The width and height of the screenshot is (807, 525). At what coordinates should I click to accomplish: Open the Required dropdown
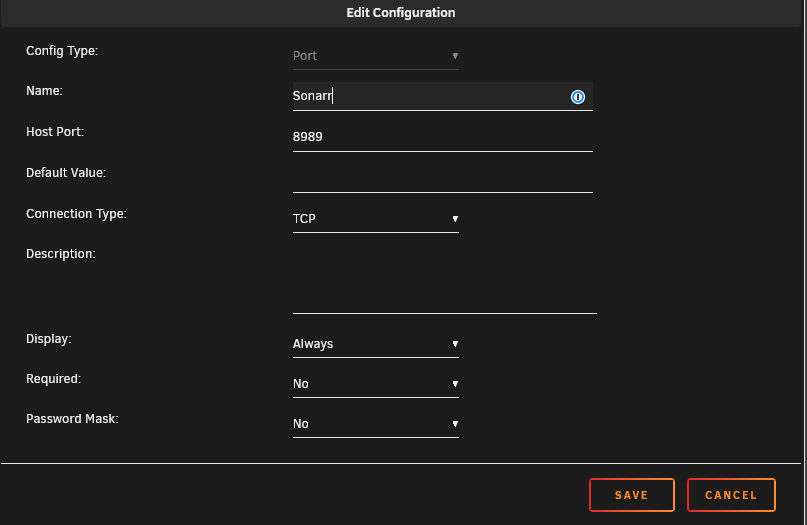tap(376, 384)
